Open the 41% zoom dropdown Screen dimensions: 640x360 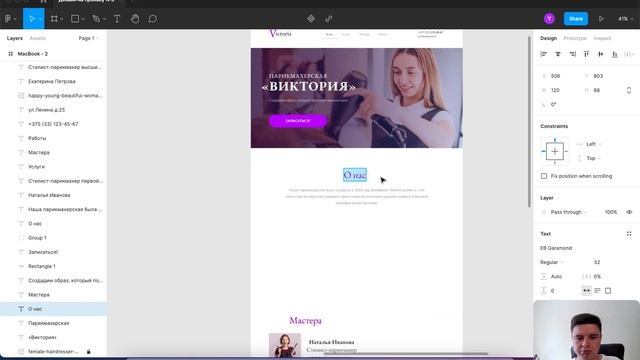[626, 19]
